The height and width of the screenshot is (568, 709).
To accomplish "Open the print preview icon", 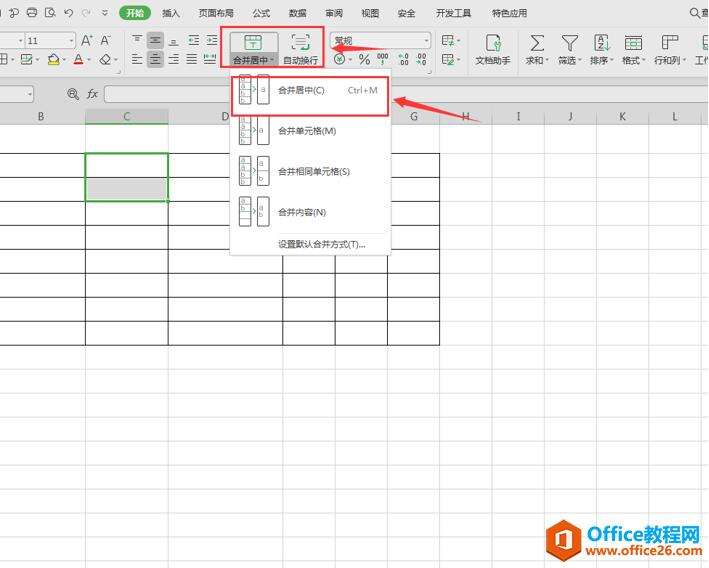I will pyautogui.click(x=50, y=13).
